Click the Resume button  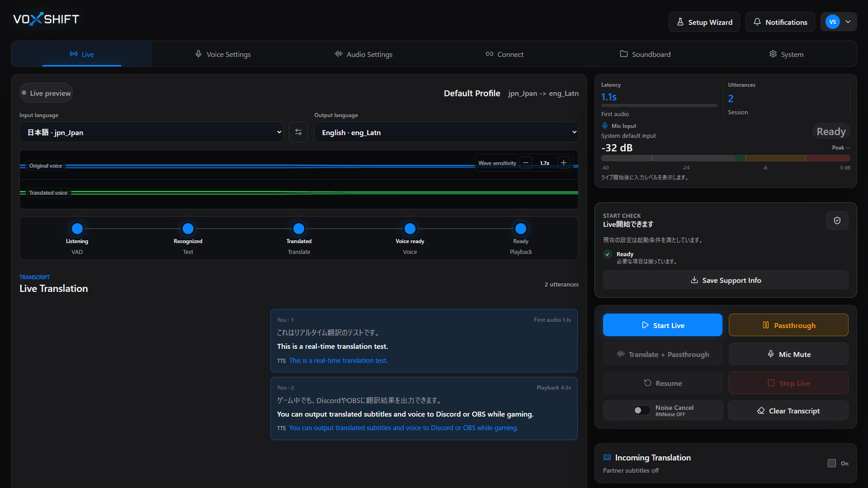663,383
